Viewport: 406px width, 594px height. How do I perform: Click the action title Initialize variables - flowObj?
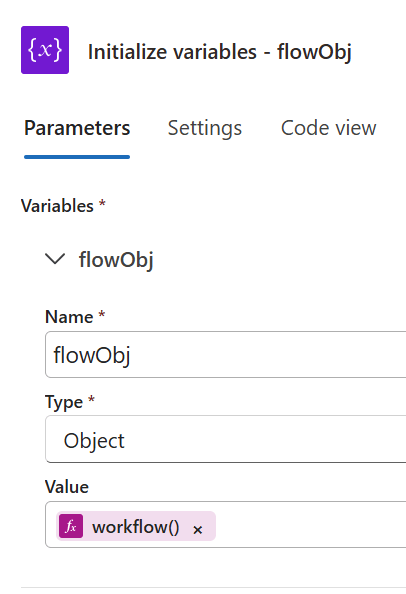coord(220,52)
